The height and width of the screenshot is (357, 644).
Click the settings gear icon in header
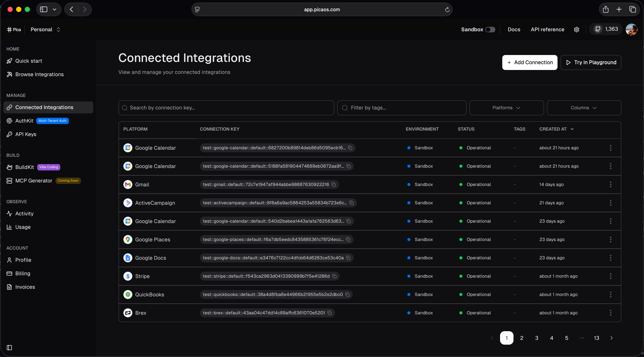pos(576,30)
